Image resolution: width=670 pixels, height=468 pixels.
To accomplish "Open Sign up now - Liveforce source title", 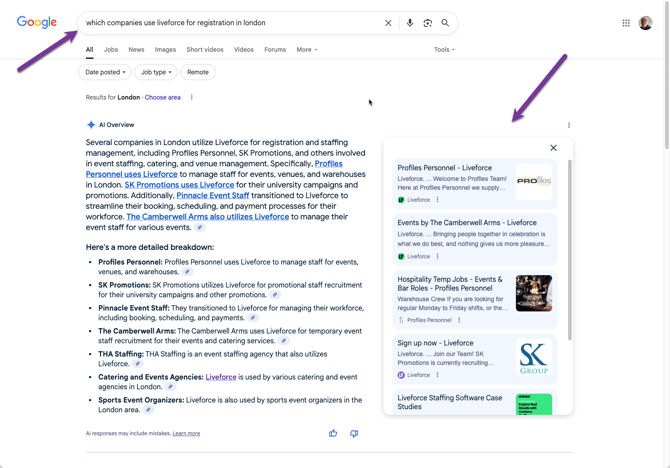I will [435, 343].
